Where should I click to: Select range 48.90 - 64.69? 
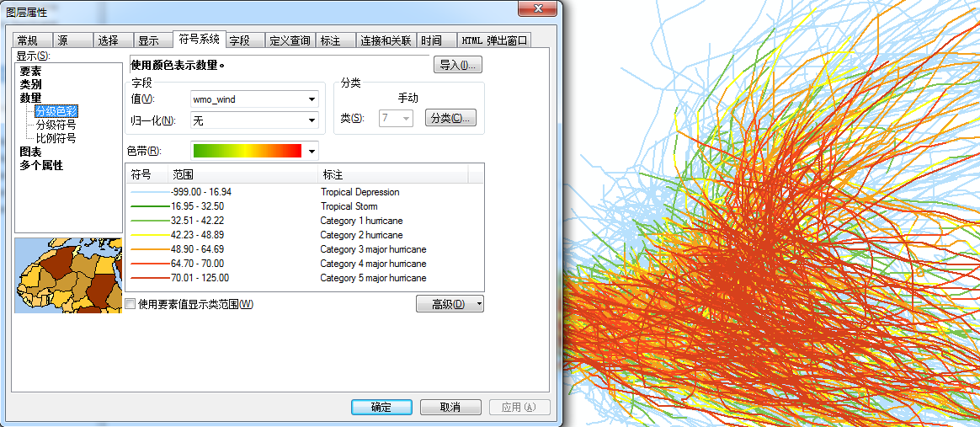click(x=197, y=249)
